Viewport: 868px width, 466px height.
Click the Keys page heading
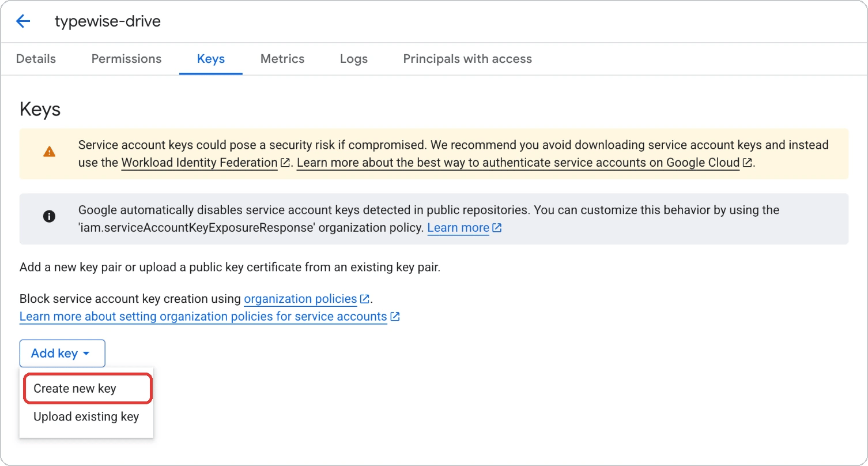(x=40, y=109)
